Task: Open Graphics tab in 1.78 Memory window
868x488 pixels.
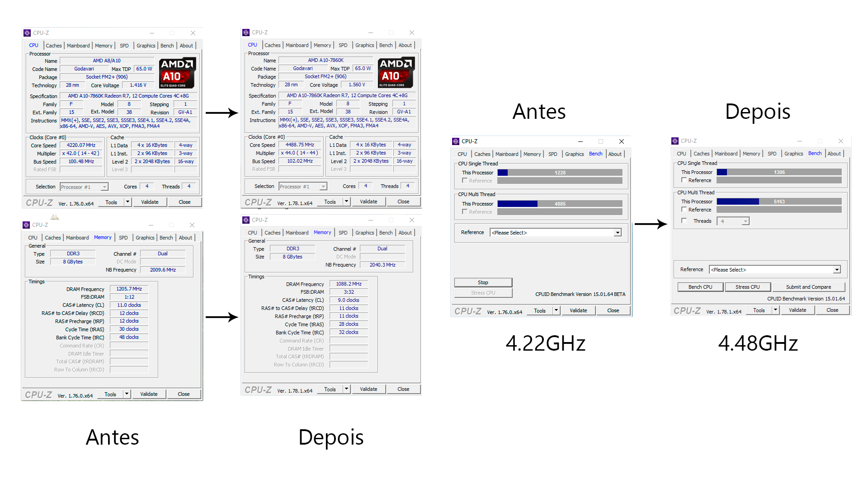Action: click(x=365, y=233)
